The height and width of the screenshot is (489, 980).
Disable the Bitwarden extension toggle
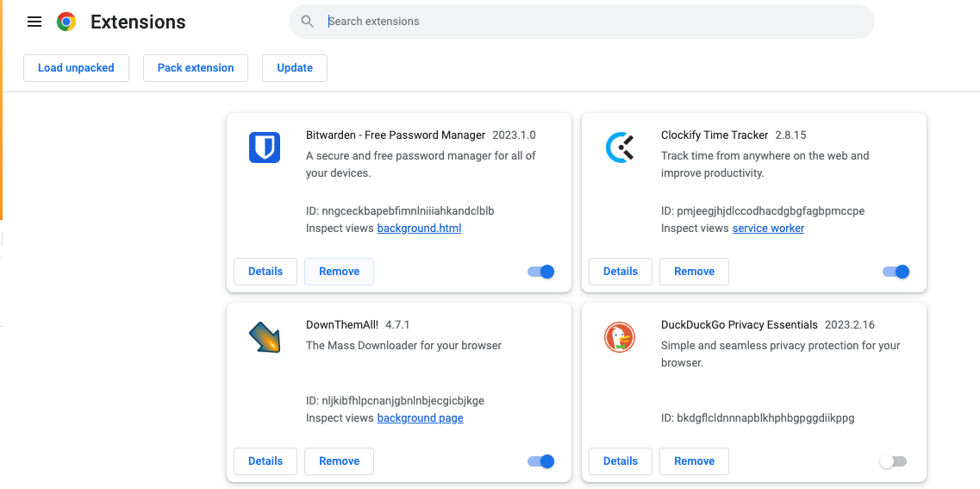541,272
